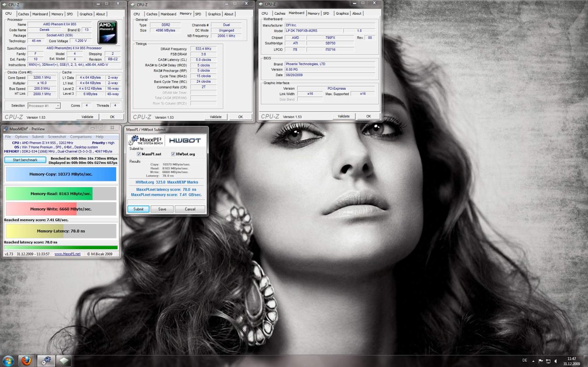This screenshot has width=588, height=367.
Task: Cancel the HWbot submit dialog
Action: tap(190, 209)
